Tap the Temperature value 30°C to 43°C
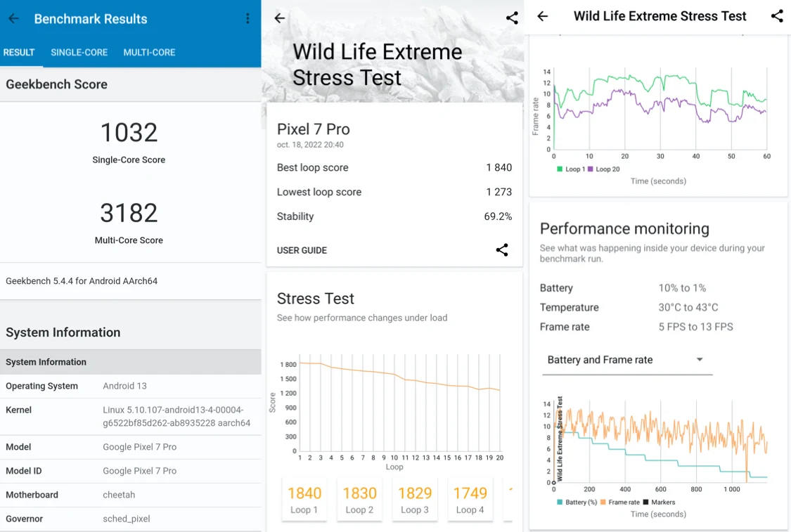The image size is (791, 532). click(688, 308)
